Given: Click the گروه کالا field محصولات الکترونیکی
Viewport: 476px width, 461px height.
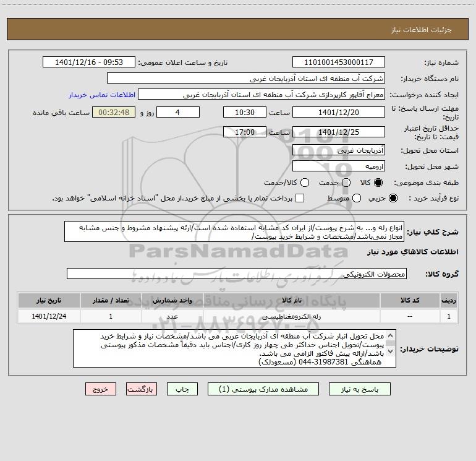Looking at the screenshot, I should (237, 274).
